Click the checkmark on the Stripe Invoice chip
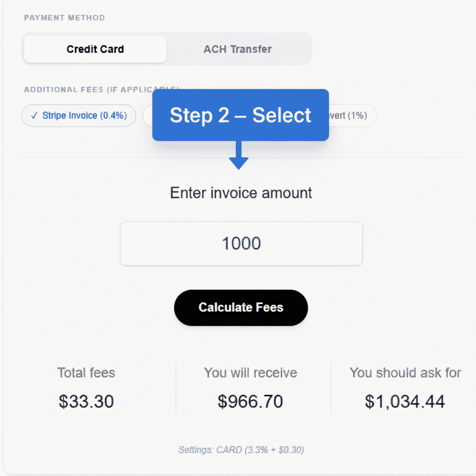The image size is (476, 476). (x=34, y=116)
